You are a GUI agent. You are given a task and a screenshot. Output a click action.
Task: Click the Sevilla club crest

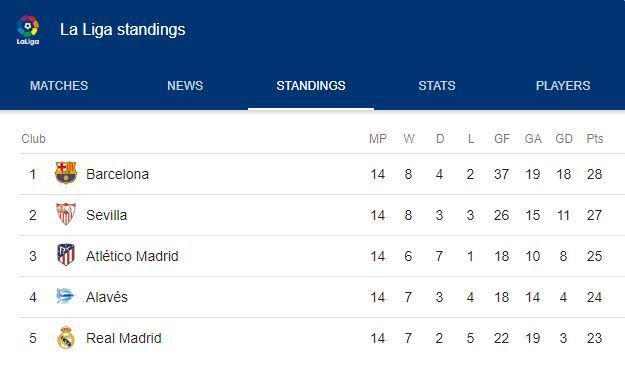point(66,214)
